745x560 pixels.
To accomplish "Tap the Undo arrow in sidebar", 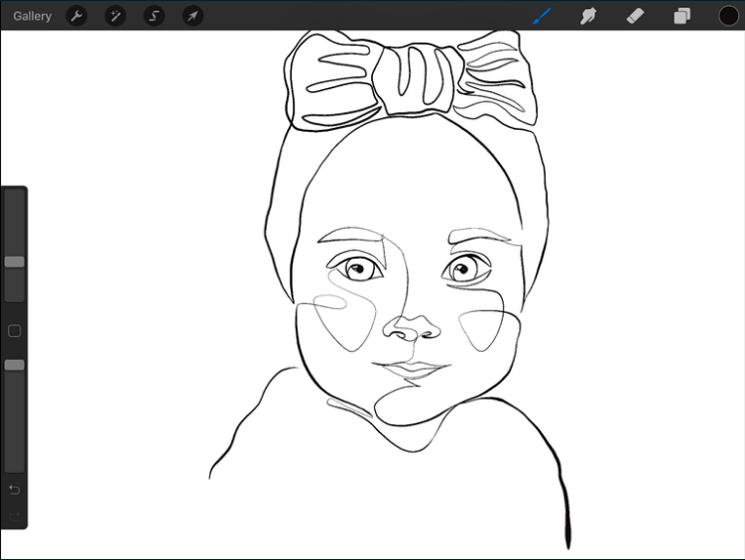I will coord(14,491).
